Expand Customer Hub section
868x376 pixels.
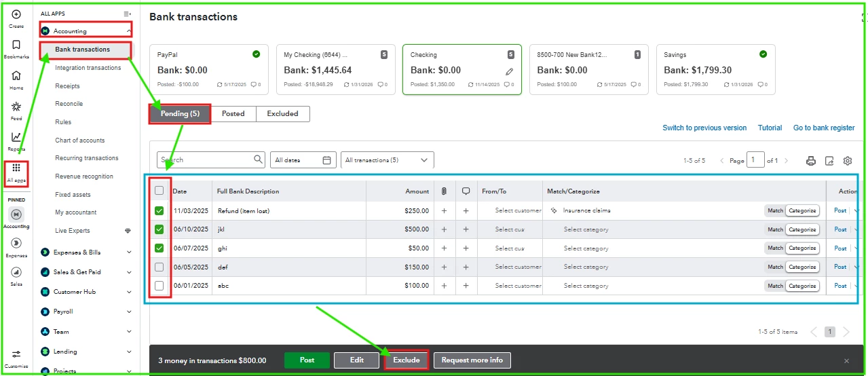pos(129,292)
